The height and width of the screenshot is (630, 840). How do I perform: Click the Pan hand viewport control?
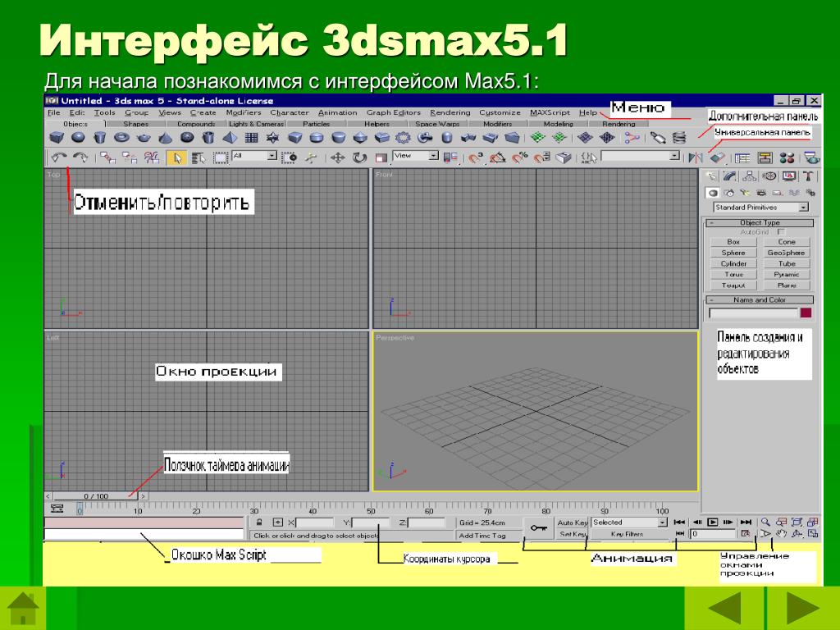click(x=782, y=533)
